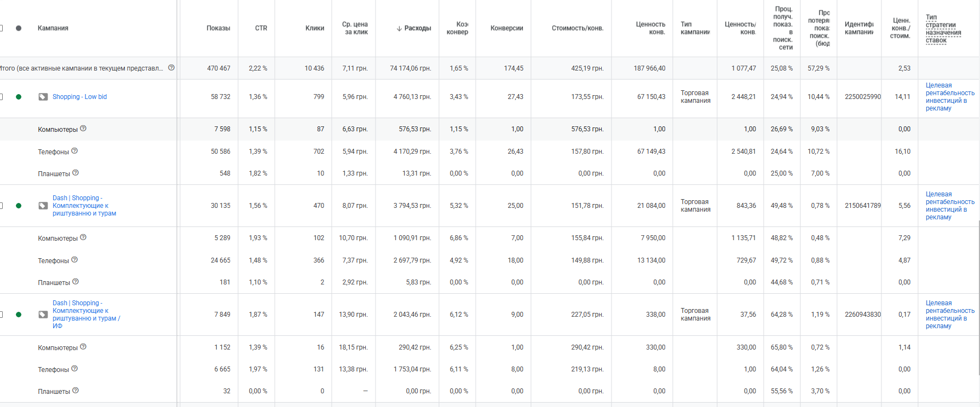This screenshot has height=407, width=980.
Task: Click the Shopping - Low bid campaign type icon
Action: [43, 97]
